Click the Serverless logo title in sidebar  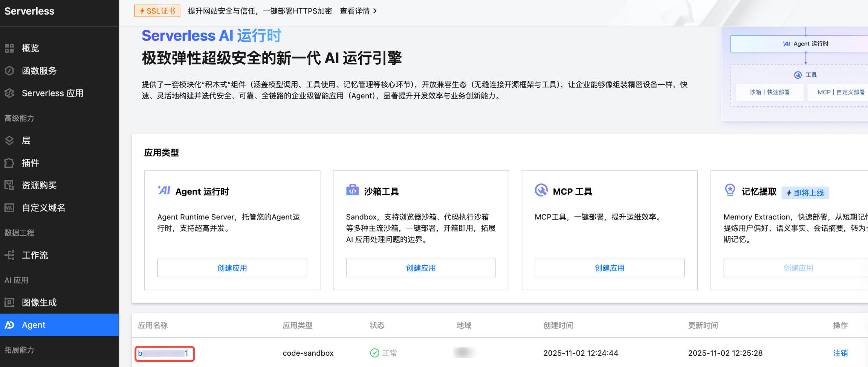pos(29,11)
